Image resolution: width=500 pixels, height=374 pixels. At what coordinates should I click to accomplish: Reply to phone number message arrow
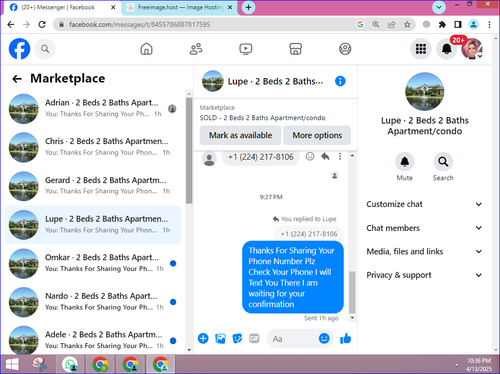pyautogui.click(x=325, y=156)
